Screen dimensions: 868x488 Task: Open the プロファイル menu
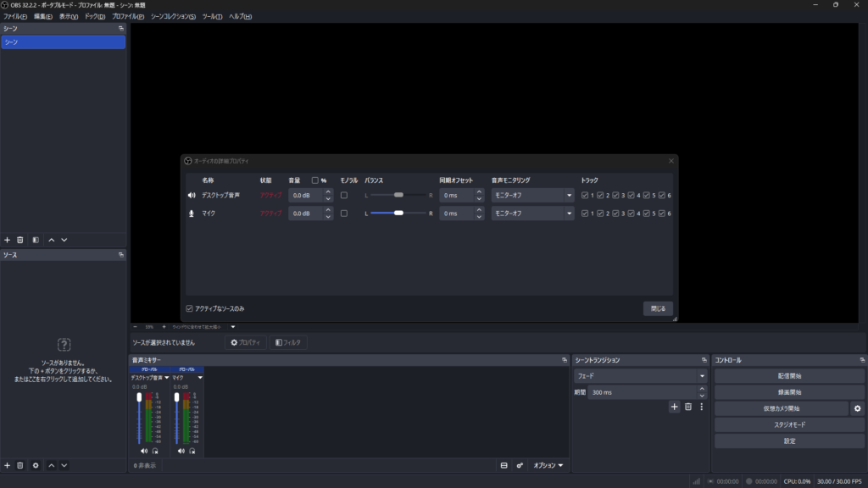click(128, 17)
